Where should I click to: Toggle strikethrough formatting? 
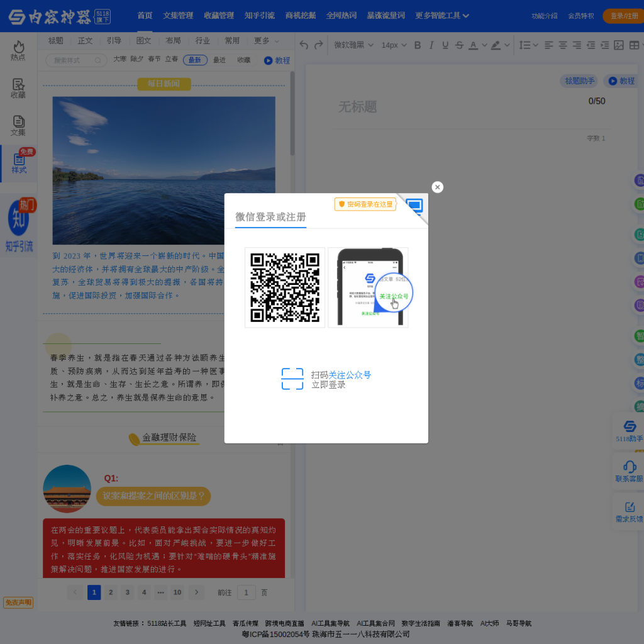pyautogui.click(x=459, y=45)
